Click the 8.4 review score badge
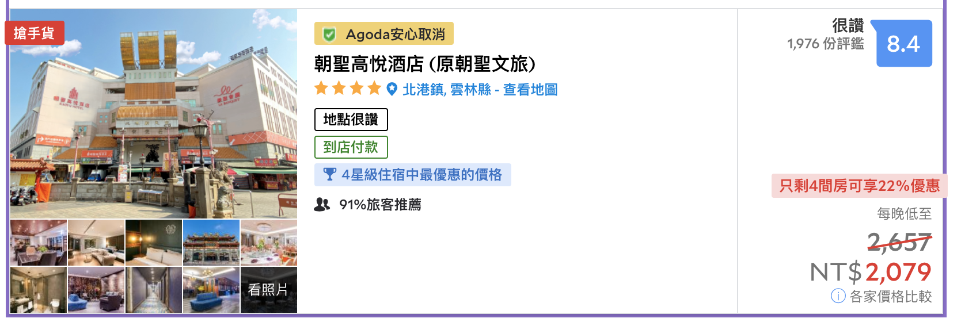This screenshot has width=980, height=322. [x=903, y=44]
